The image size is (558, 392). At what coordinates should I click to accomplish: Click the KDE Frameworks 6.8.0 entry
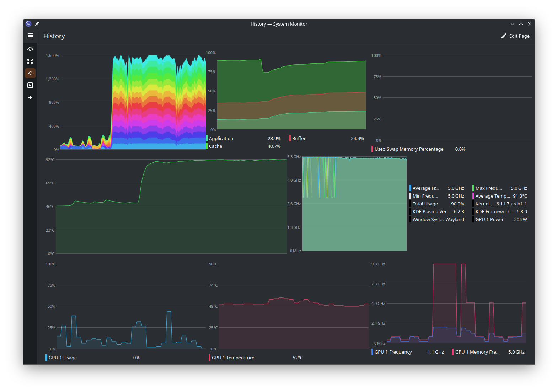pos(500,211)
